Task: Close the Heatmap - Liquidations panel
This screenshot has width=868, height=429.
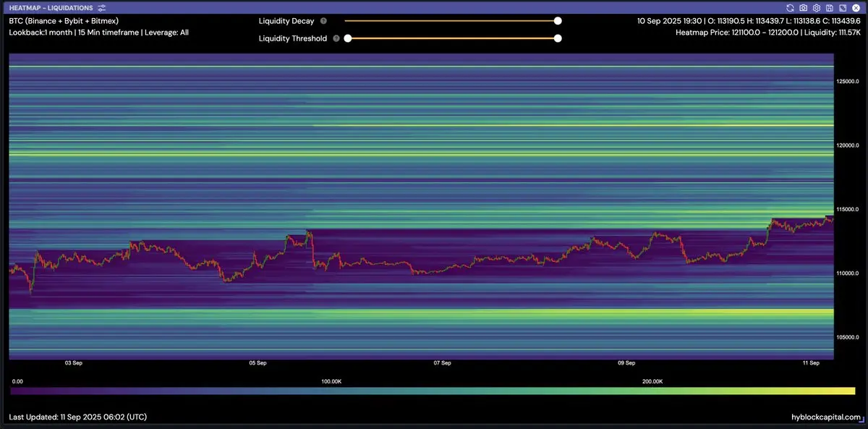Action: click(855, 8)
